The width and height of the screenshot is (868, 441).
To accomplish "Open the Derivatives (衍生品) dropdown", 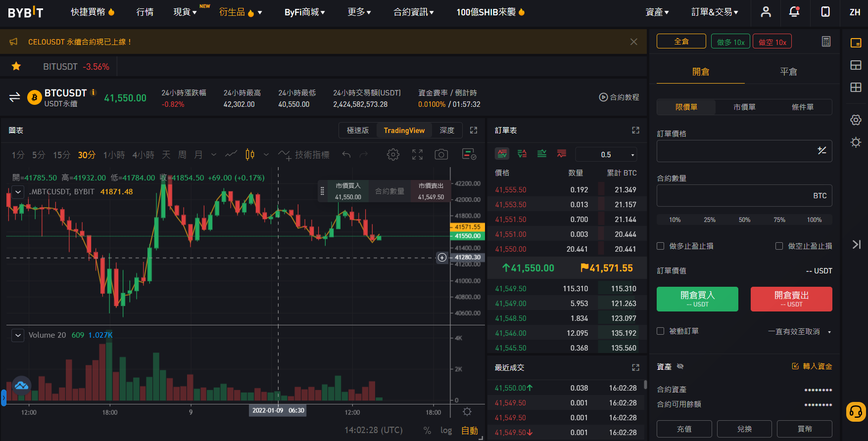I will pos(241,12).
